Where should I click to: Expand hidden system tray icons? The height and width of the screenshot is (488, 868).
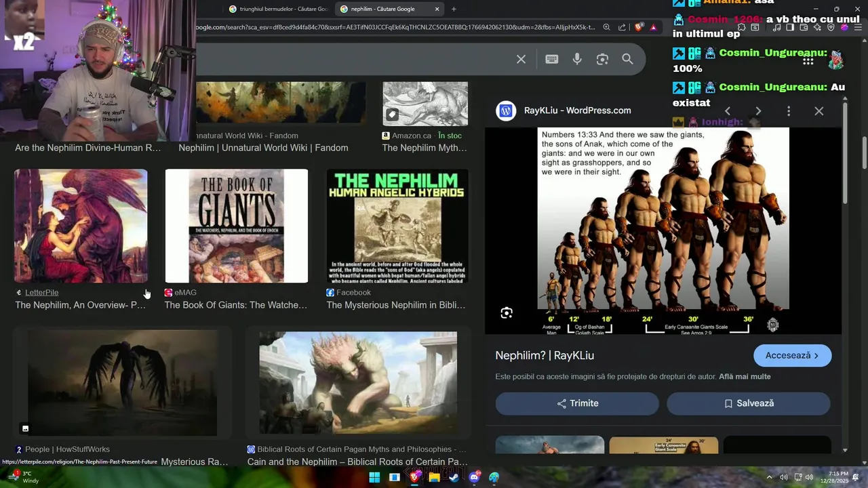(769, 477)
